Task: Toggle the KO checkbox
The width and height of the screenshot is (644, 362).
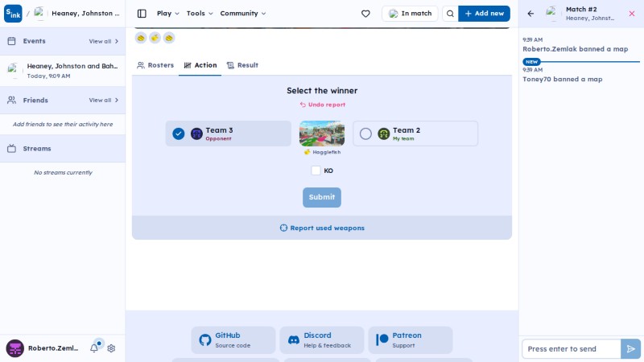Action: click(316, 171)
